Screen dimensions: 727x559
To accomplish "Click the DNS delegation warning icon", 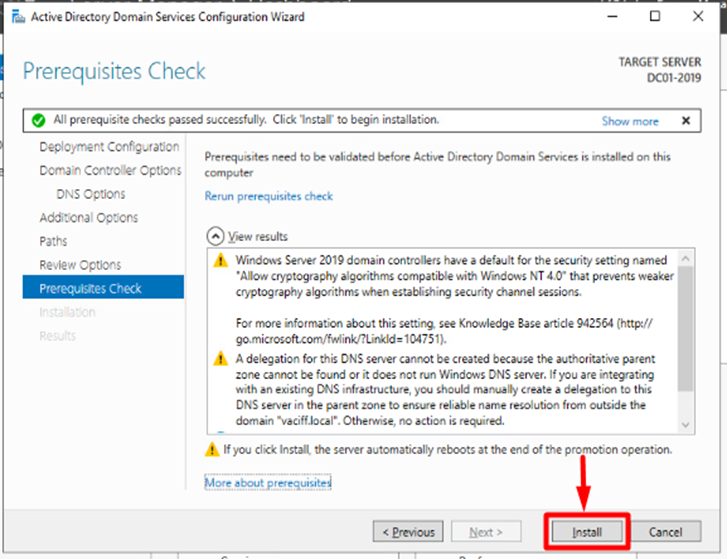I will [x=221, y=358].
